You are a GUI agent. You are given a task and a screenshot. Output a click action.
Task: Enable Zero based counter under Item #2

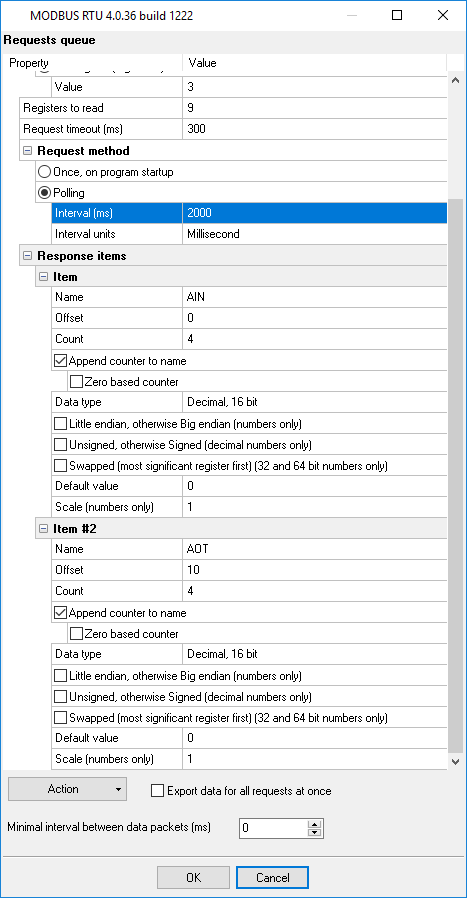pos(76,633)
